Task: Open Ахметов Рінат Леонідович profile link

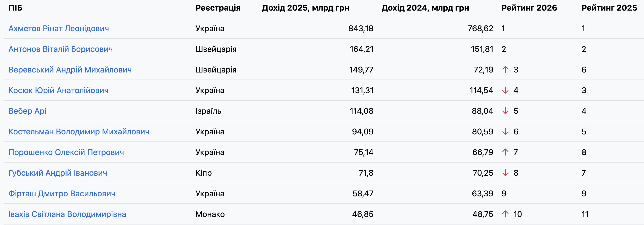Action: pos(59,28)
